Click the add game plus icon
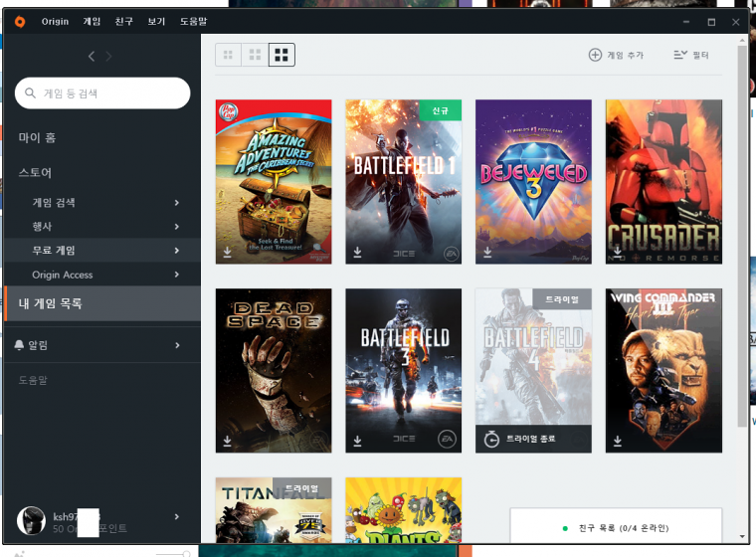Screen dimensions: 756x557 tap(595, 55)
